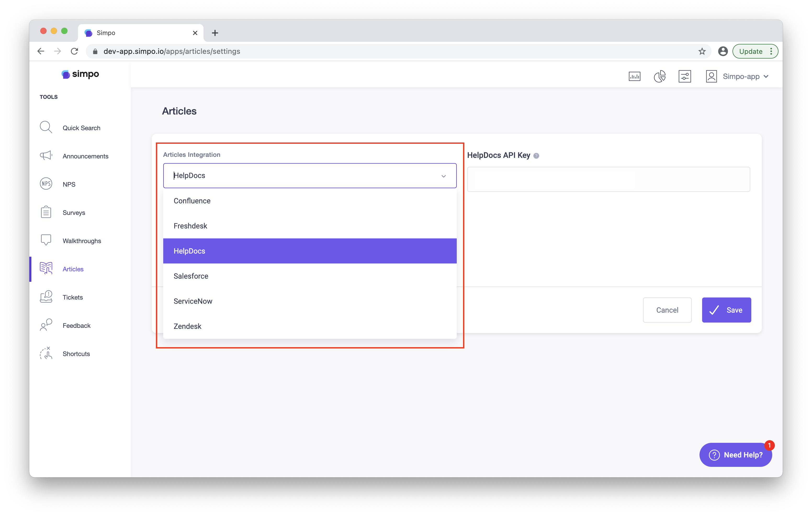
Task: Open Quick Search in the sidebar
Action: pos(81,128)
